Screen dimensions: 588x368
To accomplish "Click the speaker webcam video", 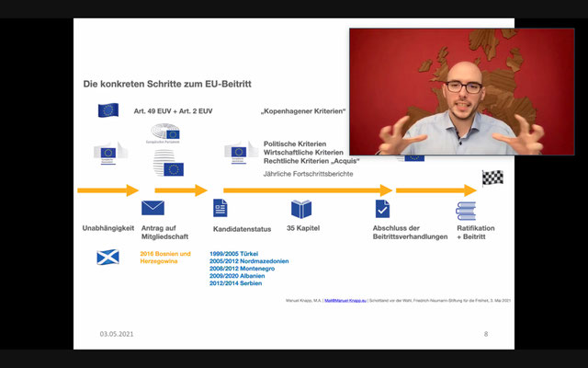I will (462, 92).
